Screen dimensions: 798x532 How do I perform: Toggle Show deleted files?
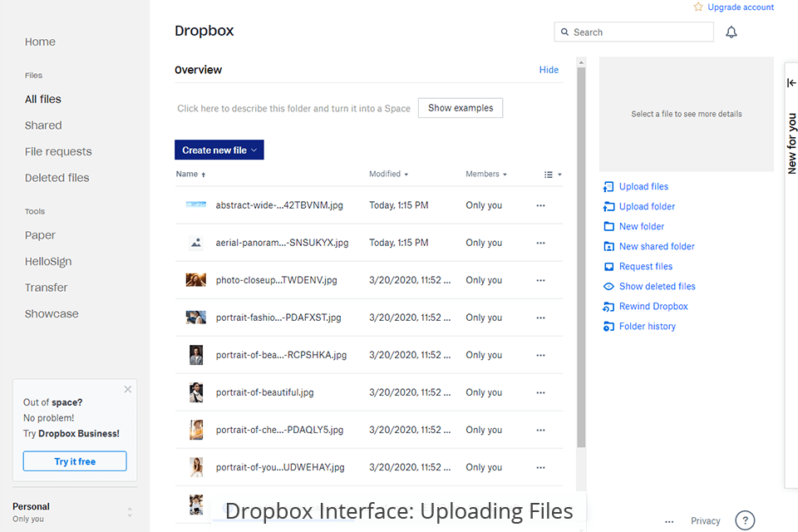[656, 286]
